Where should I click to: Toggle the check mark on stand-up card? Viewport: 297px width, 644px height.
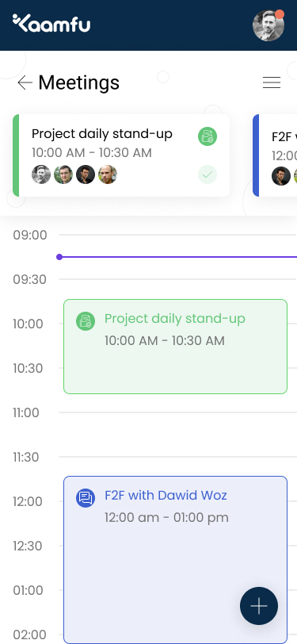pyautogui.click(x=208, y=175)
